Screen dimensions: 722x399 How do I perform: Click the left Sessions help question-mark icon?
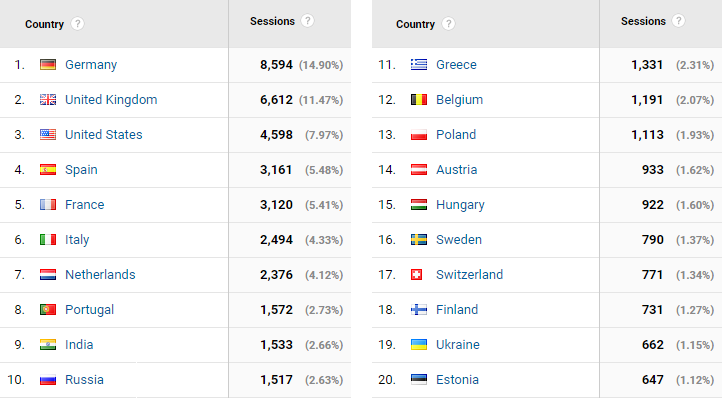point(308,21)
